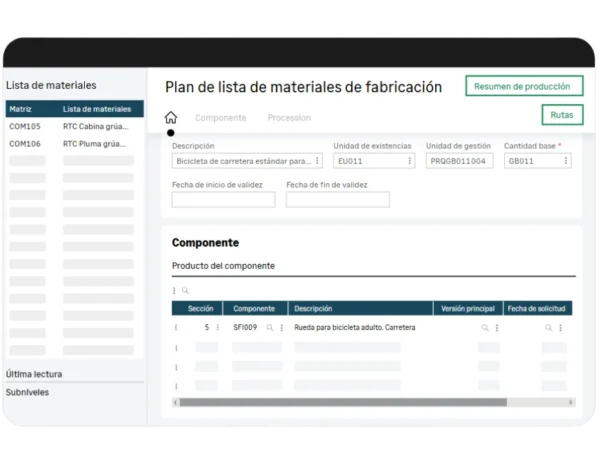Open Versión principal options in SFI009 row

tap(497, 328)
